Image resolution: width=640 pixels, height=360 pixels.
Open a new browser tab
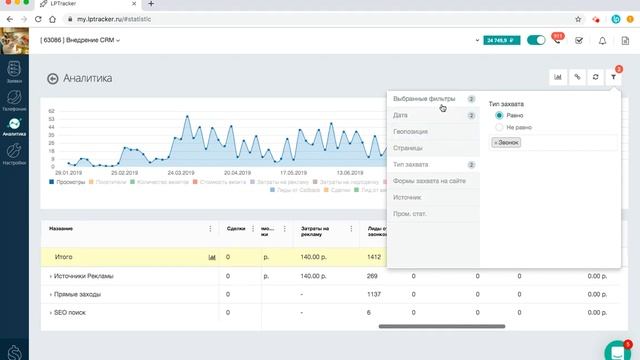pyautogui.click(x=151, y=4)
